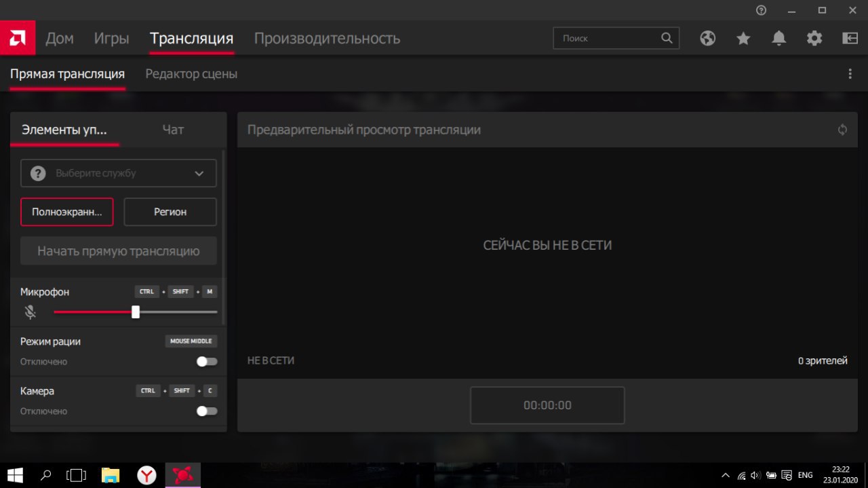868x488 pixels.
Task: Refresh the stream preview icon
Action: (842, 130)
